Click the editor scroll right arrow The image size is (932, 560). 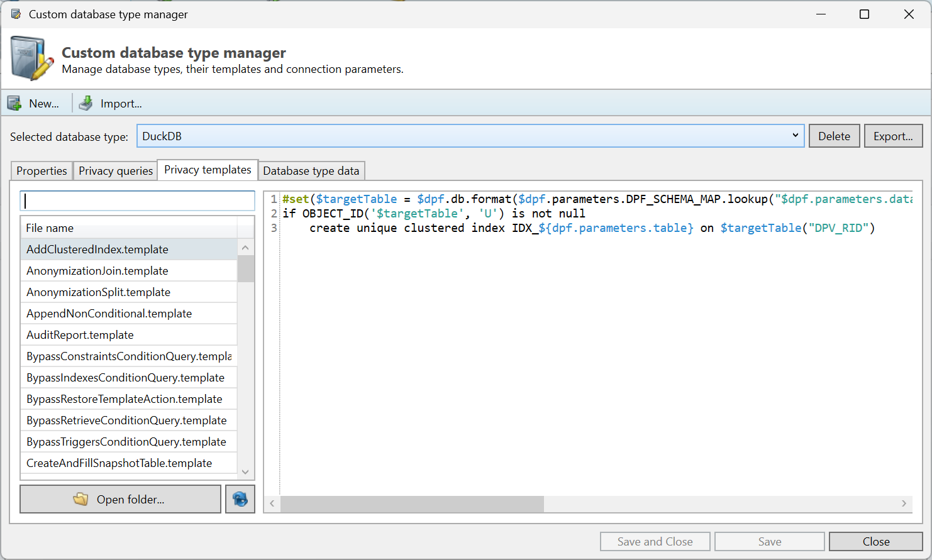pyautogui.click(x=904, y=503)
